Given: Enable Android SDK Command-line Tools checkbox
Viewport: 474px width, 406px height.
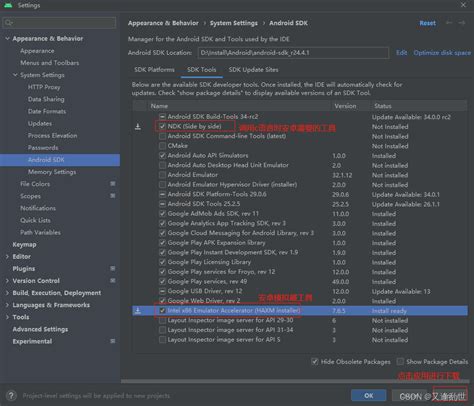Looking at the screenshot, I should (x=162, y=136).
